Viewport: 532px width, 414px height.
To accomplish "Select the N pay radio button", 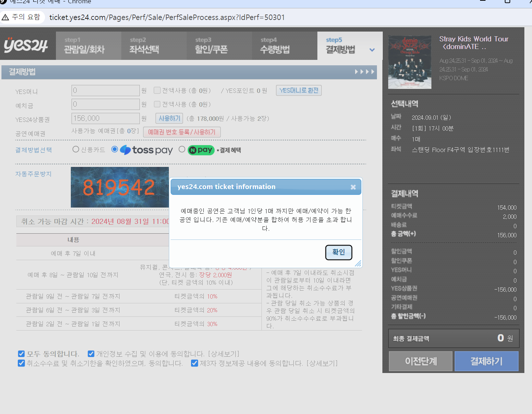I will tap(182, 149).
